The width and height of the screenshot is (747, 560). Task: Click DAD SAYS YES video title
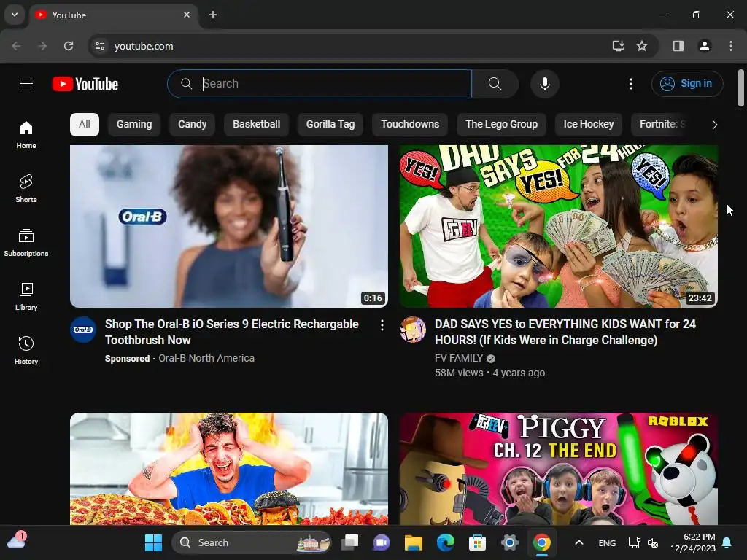[x=565, y=332]
